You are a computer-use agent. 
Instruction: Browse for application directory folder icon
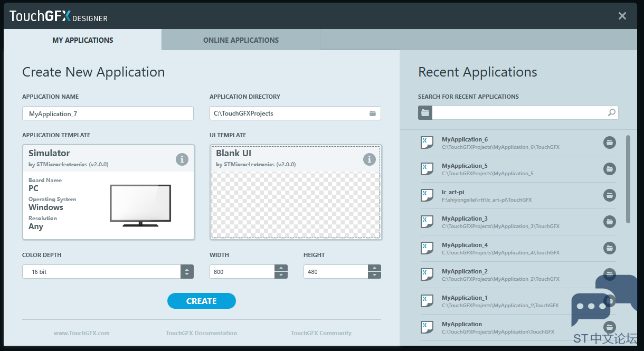[x=373, y=113]
